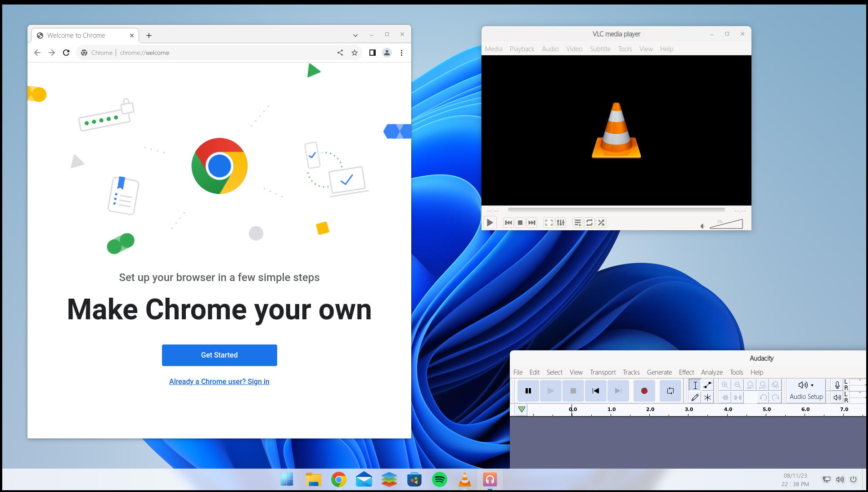This screenshot has width=868, height=492.
Task: Toggle VLC fullscreen button
Action: [x=549, y=223]
